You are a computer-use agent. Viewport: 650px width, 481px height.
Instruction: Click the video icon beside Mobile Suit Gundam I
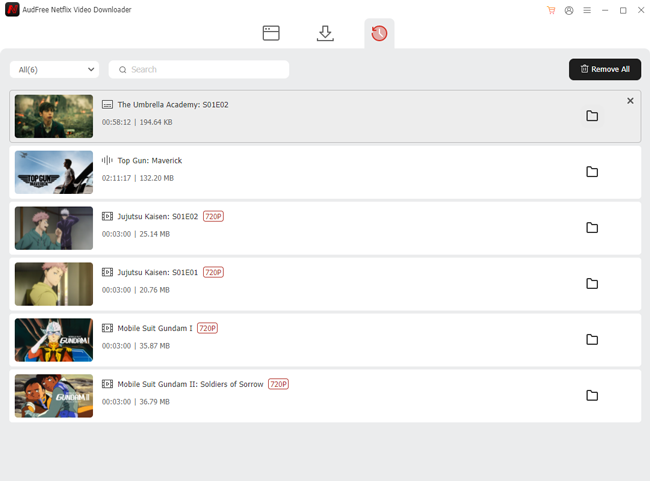[x=107, y=328]
